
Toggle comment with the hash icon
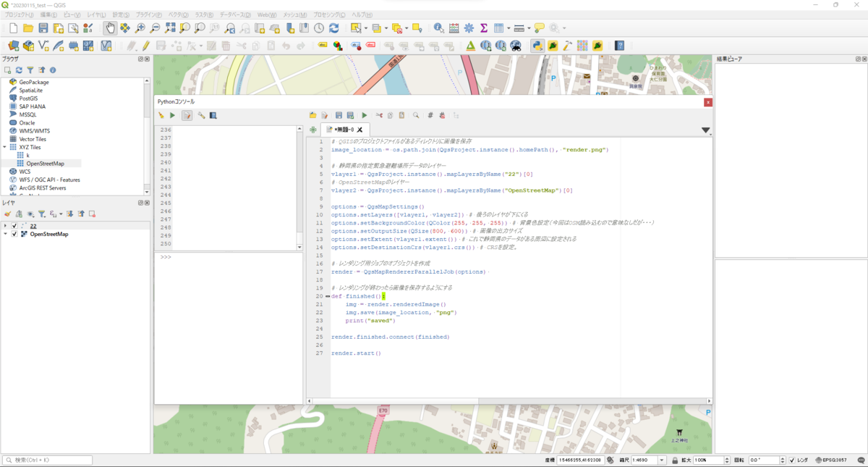click(430, 115)
